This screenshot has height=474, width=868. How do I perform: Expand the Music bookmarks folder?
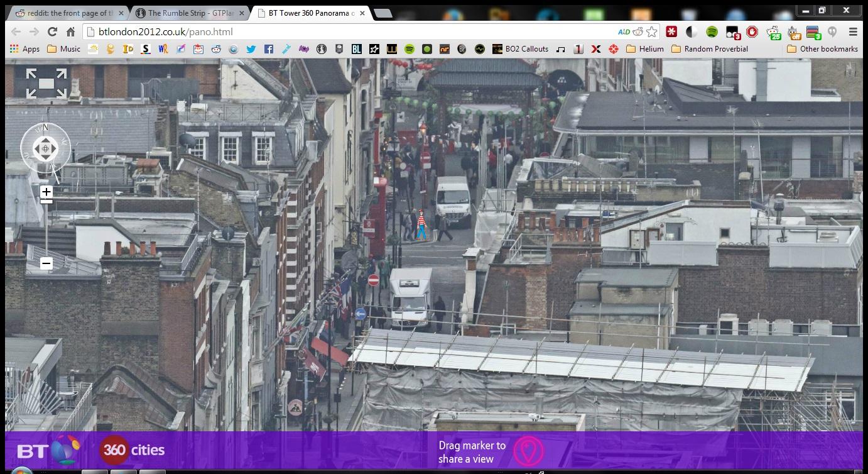63,48
